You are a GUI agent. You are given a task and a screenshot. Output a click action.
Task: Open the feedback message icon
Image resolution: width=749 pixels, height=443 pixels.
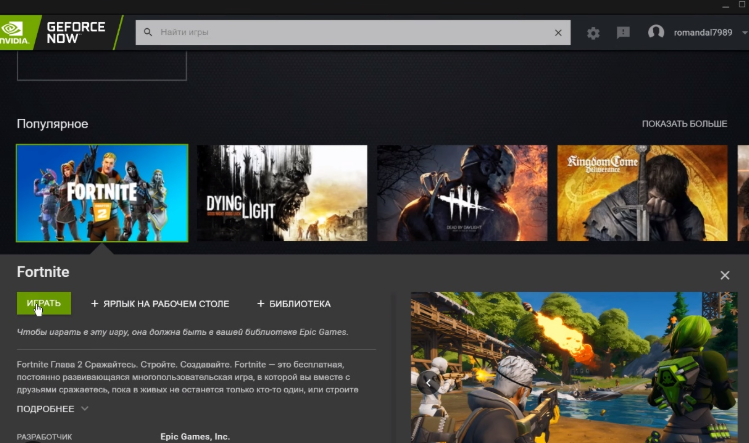coord(623,32)
